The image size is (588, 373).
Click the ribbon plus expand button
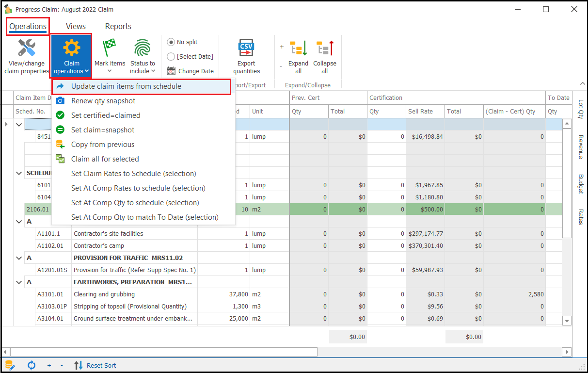pos(282,47)
